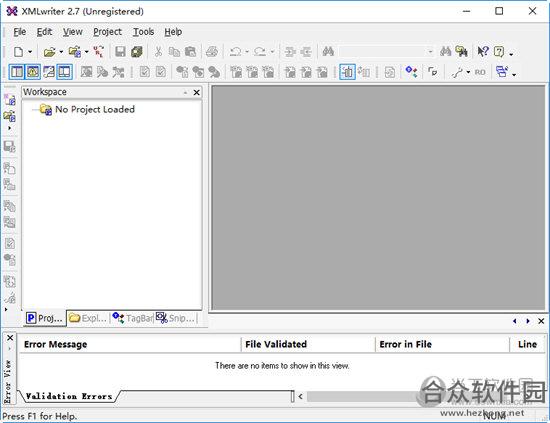Click the Open URL icon
The height and width of the screenshot is (423, 550).
(x=99, y=52)
